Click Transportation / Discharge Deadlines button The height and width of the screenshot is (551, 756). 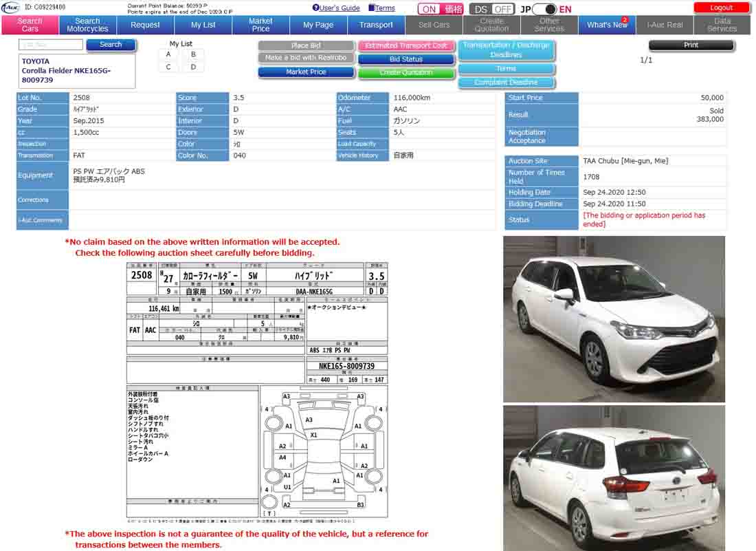click(x=507, y=50)
